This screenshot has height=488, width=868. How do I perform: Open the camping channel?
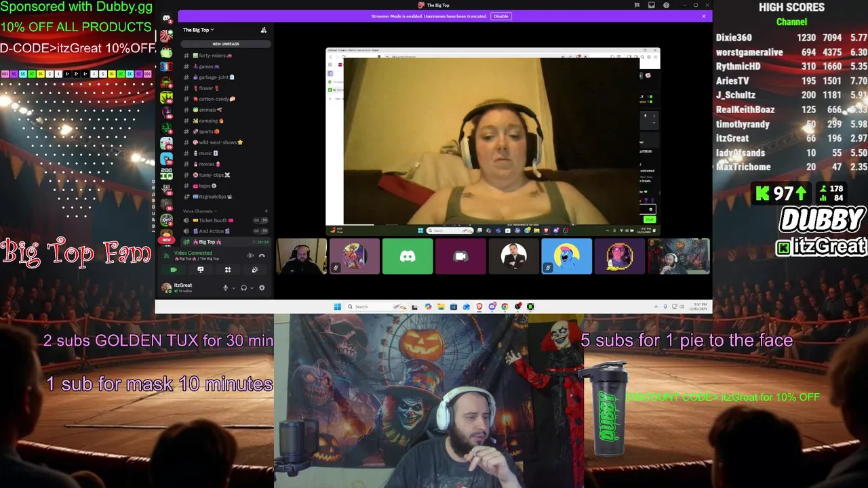(226, 121)
